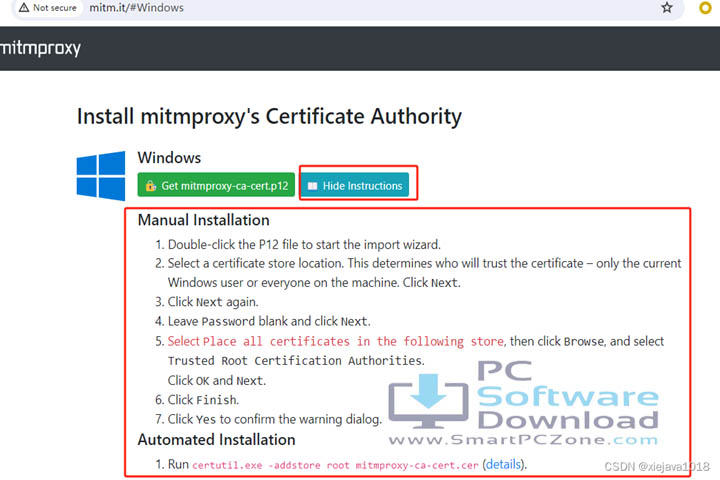This screenshot has height=480, width=720.
Task: Click the Automated Installation heading
Action: (216, 440)
